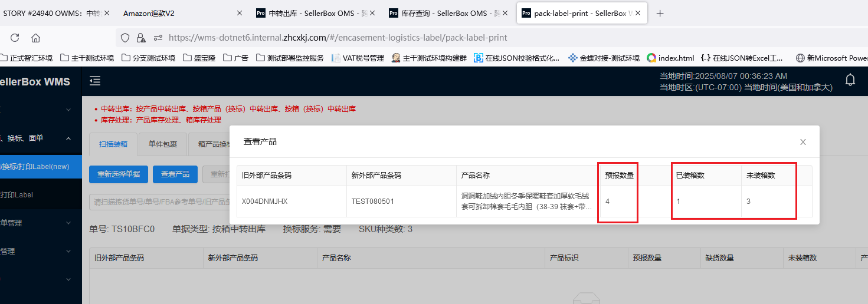
Task: Open a new browser tab
Action: pos(660,14)
